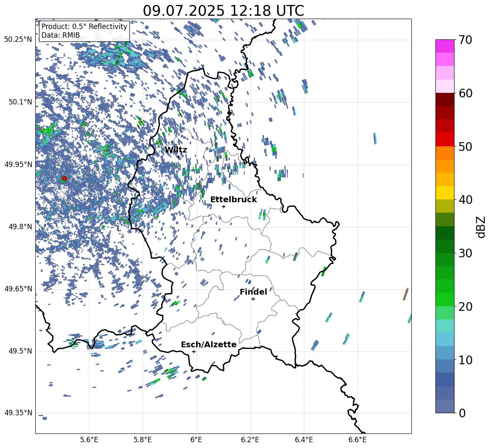
Task: Click the 5.8°E longitude tick label
Action: pos(143,440)
